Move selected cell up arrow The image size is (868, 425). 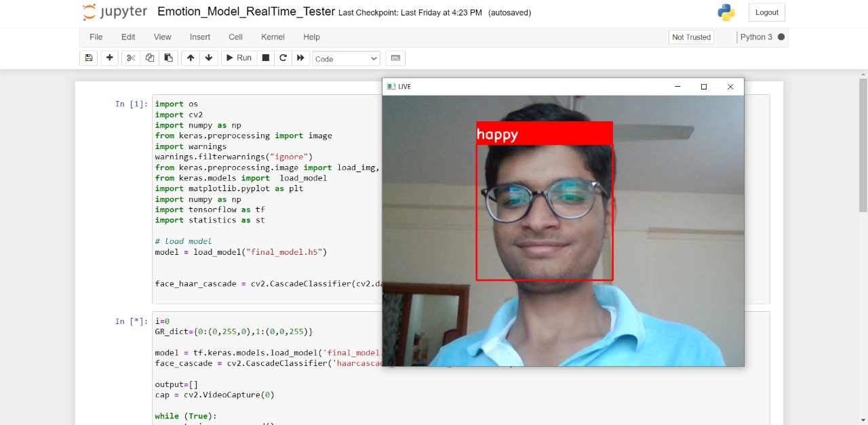click(x=191, y=58)
